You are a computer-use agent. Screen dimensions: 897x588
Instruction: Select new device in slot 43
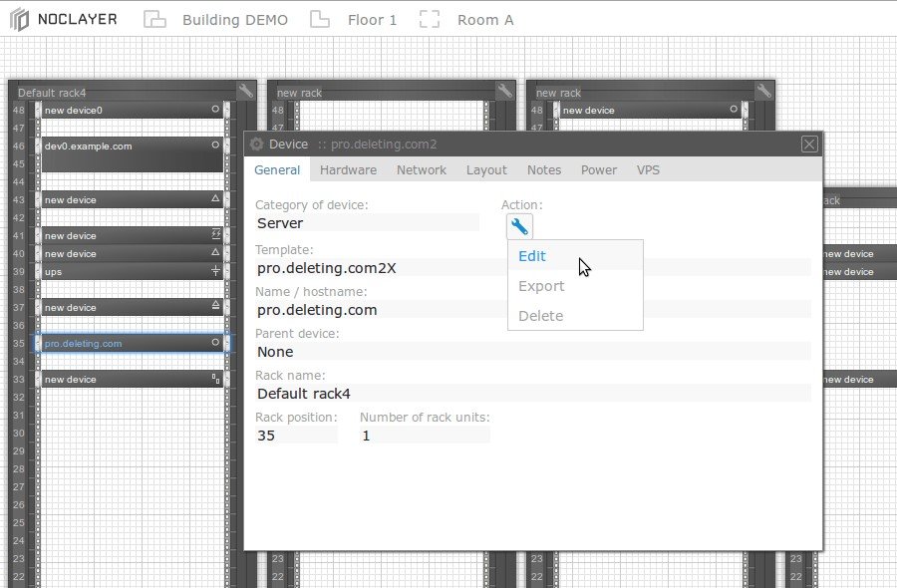(x=133, y=199)
